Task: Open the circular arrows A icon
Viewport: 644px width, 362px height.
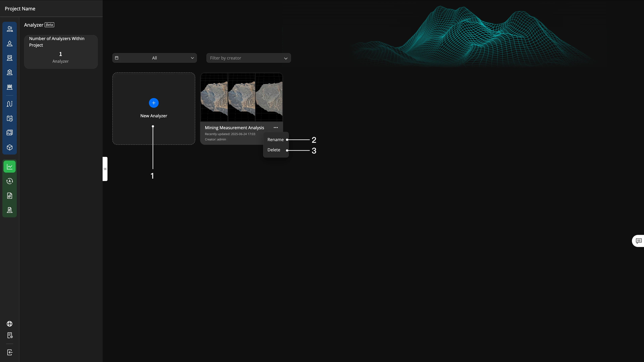Action: (x=10, y=181)
